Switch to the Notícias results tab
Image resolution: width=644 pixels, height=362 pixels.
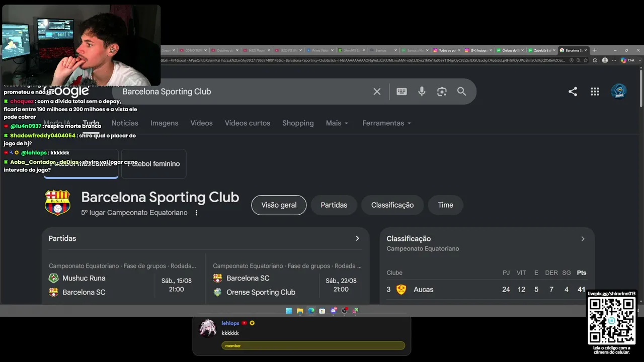click(125, 123)
